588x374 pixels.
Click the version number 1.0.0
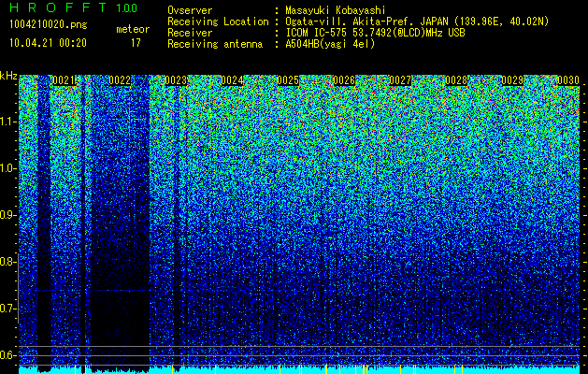click(127, 8)
